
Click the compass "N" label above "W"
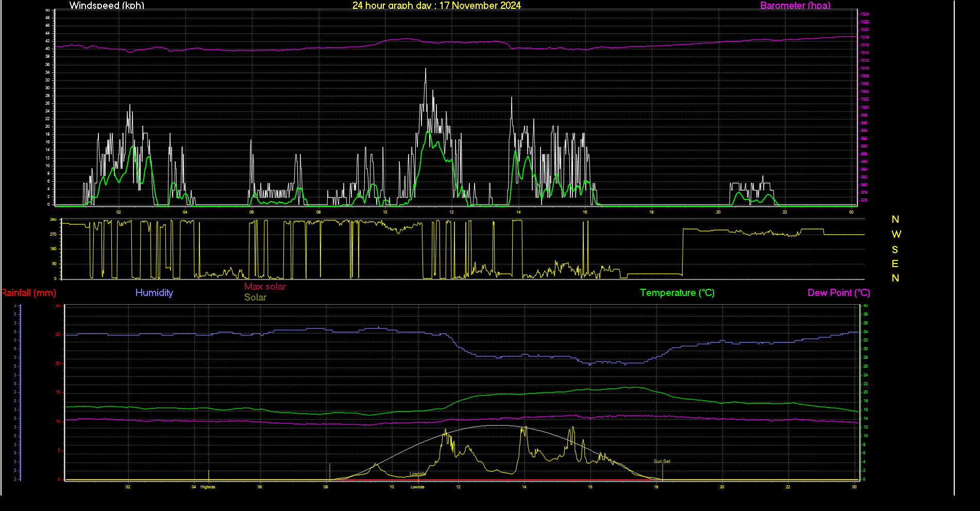895,219
